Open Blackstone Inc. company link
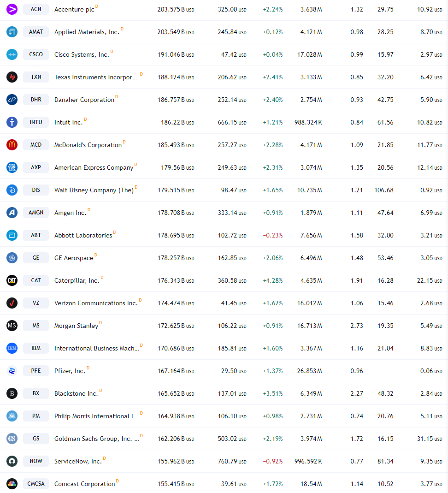The image size is (448, 493). [x=76, y=394]
